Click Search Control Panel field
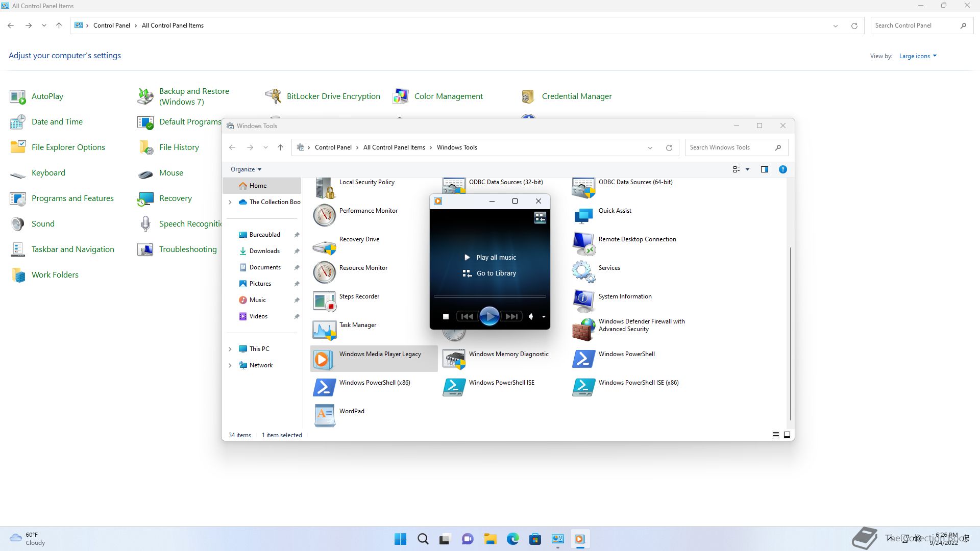980x551 pixels. click(922, 26)
